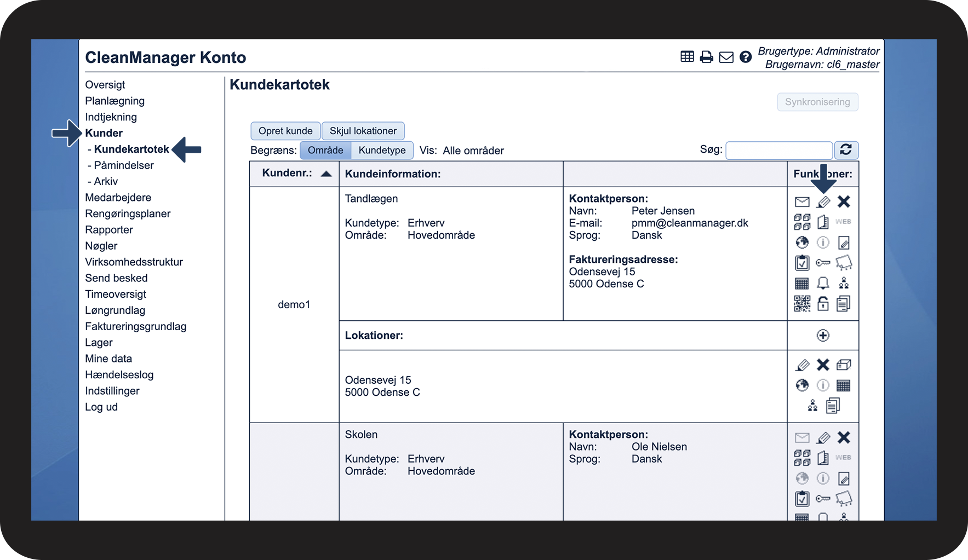Click cleaning cloth icon for Tandlægen
The height and width of the screenshot is (560, 968).
(844, 263)
